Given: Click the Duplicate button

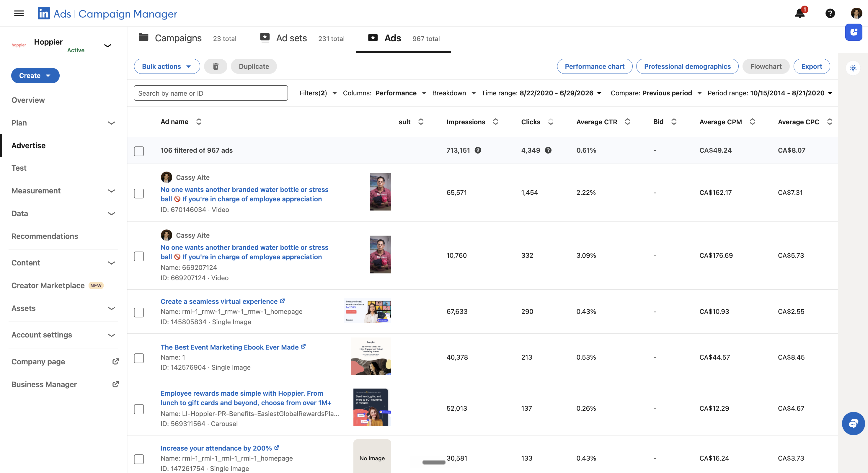Looking at the screenshot, I should click(254, 66).
